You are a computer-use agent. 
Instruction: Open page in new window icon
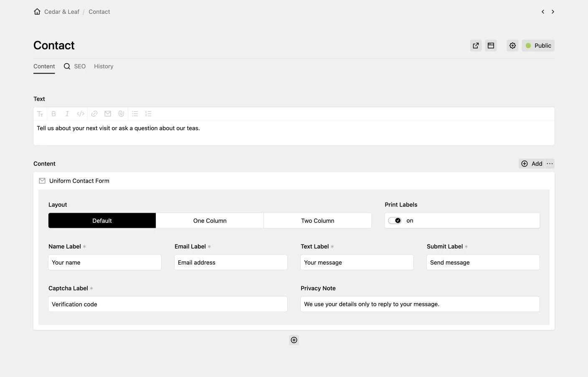[x=476, y=46]
